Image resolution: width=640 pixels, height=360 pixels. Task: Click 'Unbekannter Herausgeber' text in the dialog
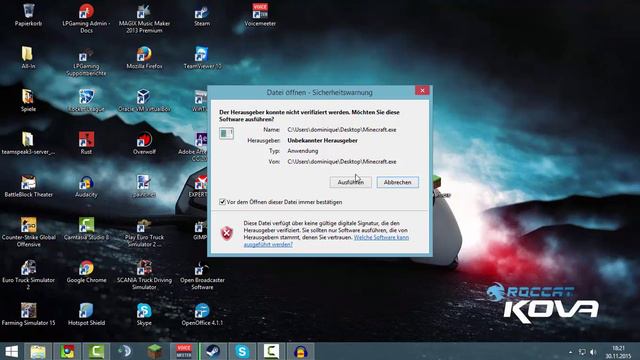click(x=322, y=140)
